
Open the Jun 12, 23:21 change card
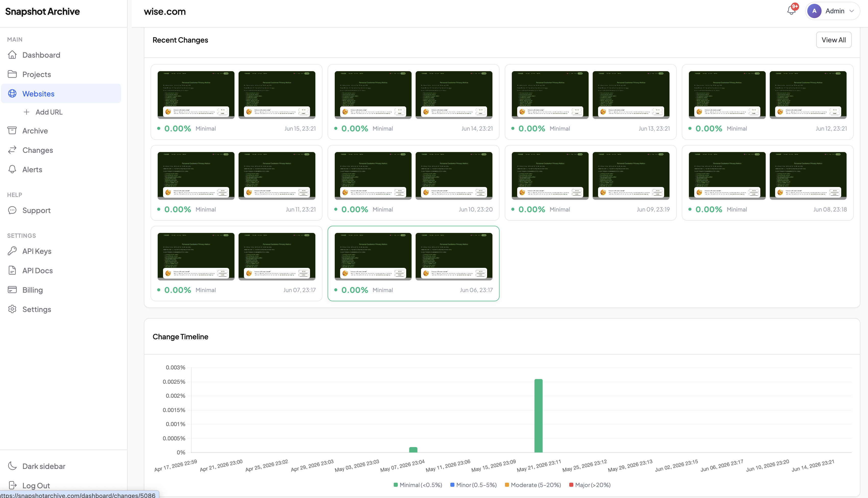pyautogui.click(x=767, y=102)
